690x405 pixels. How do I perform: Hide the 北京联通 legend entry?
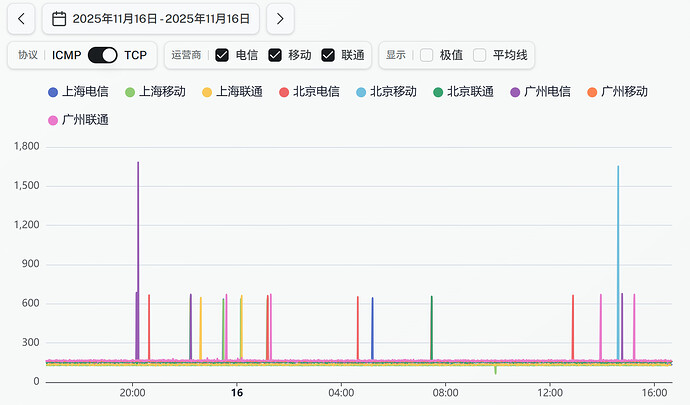pos(463,92)
